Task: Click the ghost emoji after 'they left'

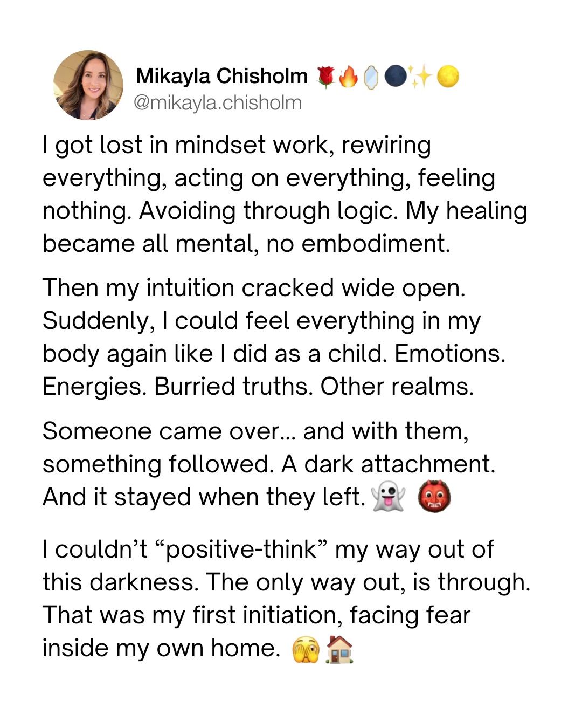Action: coord(388,497)
